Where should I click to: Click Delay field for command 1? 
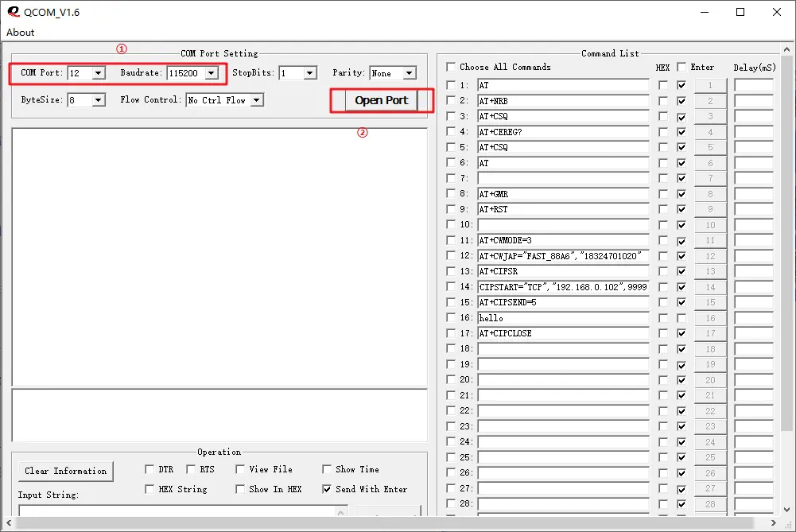coord(754,85)
